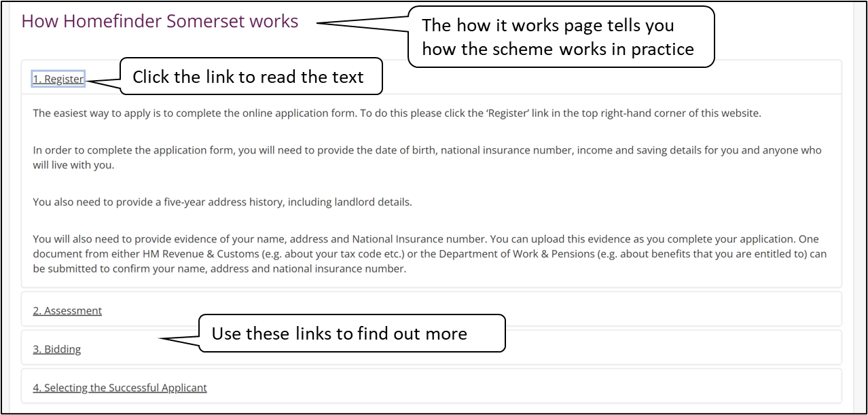Click the 'How Homefinder Somerset works' heading

(160, 21)
